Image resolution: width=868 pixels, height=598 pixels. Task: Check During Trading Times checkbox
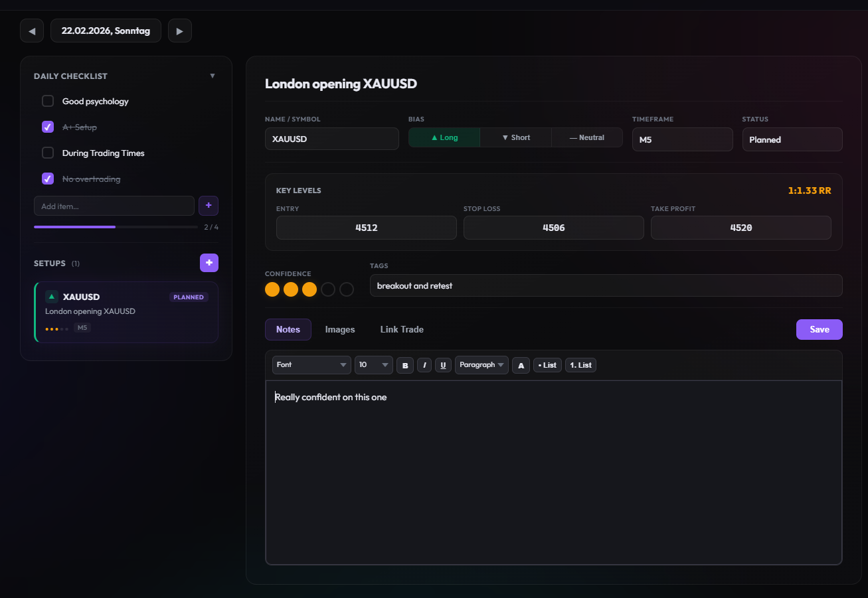tap(48, 153)
